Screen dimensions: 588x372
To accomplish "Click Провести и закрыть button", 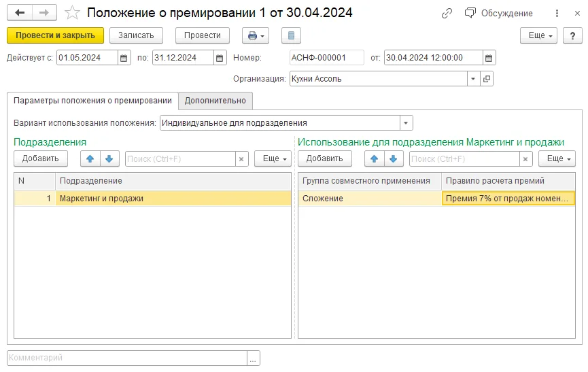I will tap(56, 35).
